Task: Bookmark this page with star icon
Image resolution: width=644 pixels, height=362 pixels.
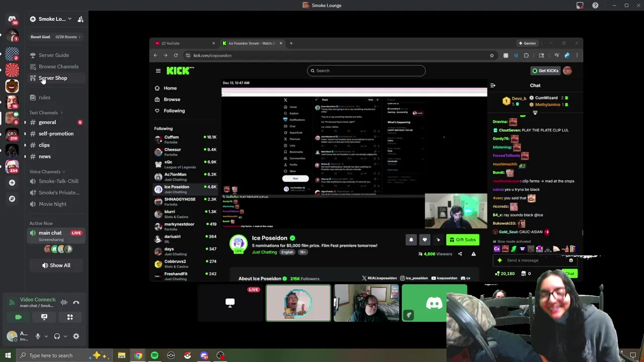Action: click(492, 55)
